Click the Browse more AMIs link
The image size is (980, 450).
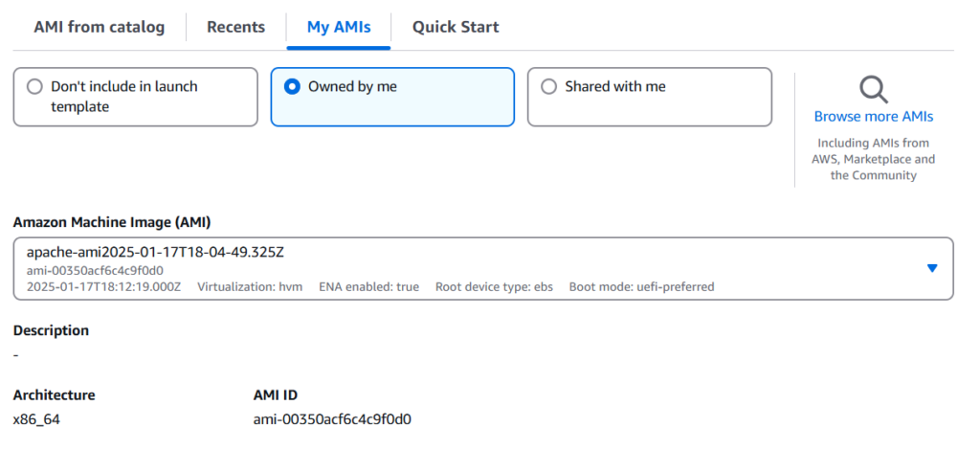873,117
